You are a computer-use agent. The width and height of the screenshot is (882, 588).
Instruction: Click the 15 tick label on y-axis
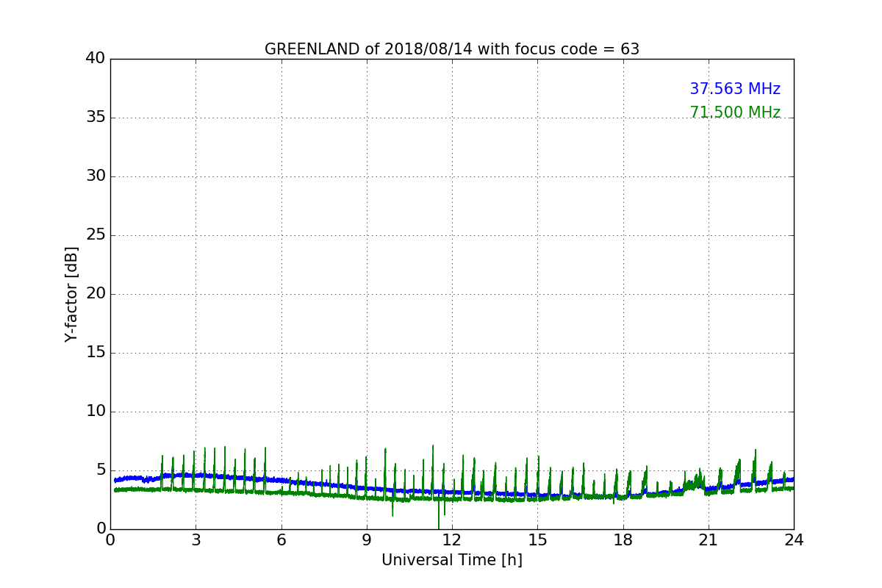click(x=96, y=353)
